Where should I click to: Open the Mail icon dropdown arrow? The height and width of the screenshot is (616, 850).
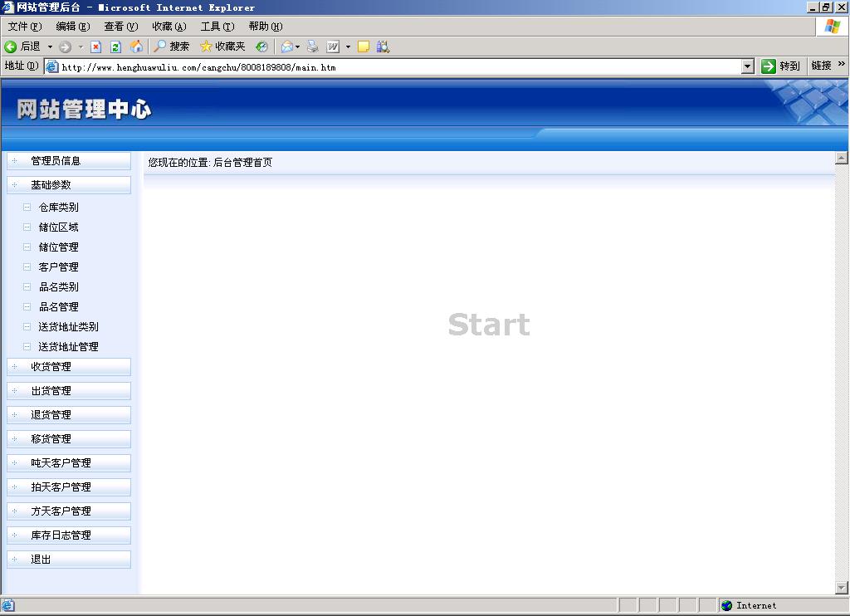click(x=298, y=46)
